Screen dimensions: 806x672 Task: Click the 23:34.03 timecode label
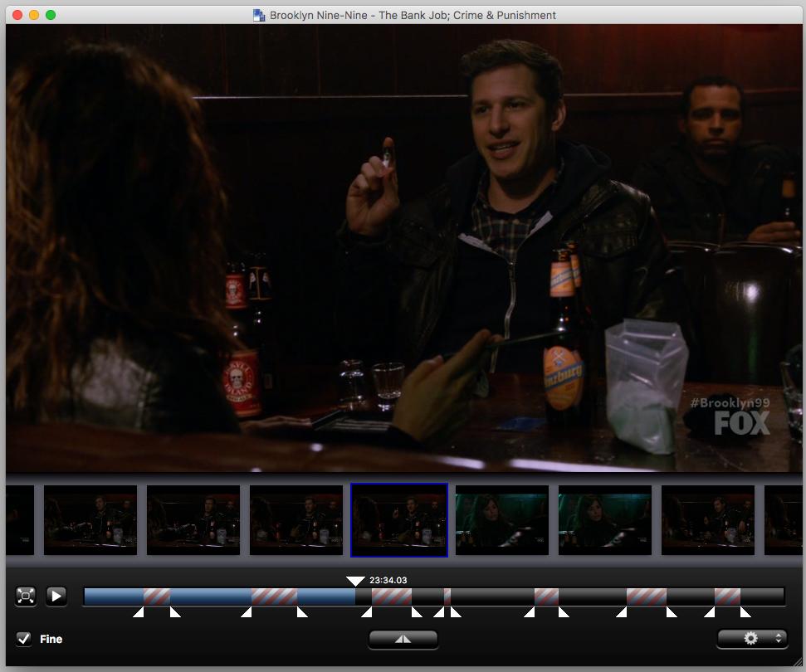point(388,580)
